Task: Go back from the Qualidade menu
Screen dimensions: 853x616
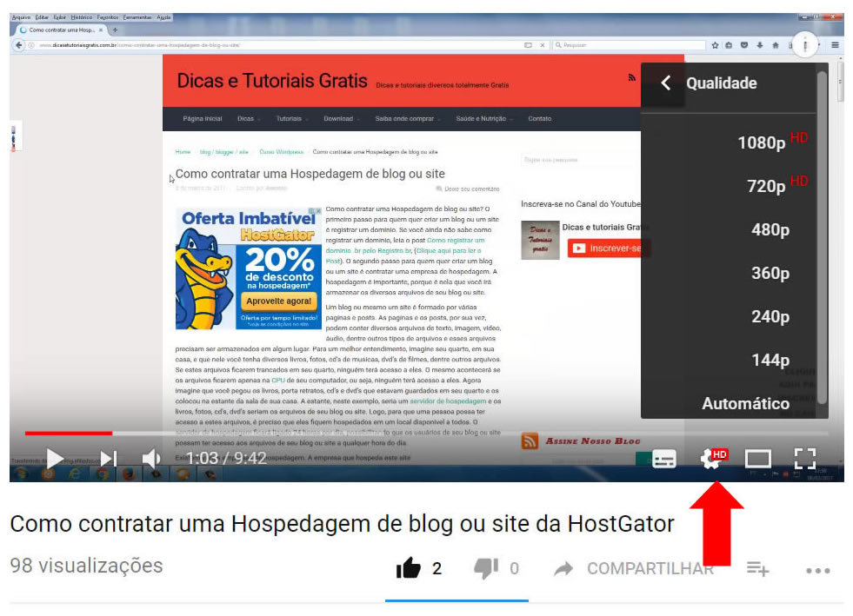Action: click(x=666, y=83)
